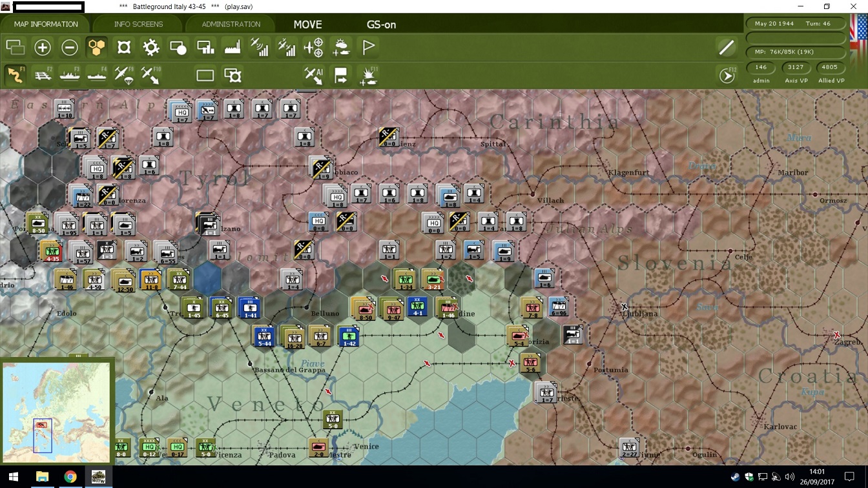Click the four-pointed frame icon in the toolbar

tap(124, 47)
